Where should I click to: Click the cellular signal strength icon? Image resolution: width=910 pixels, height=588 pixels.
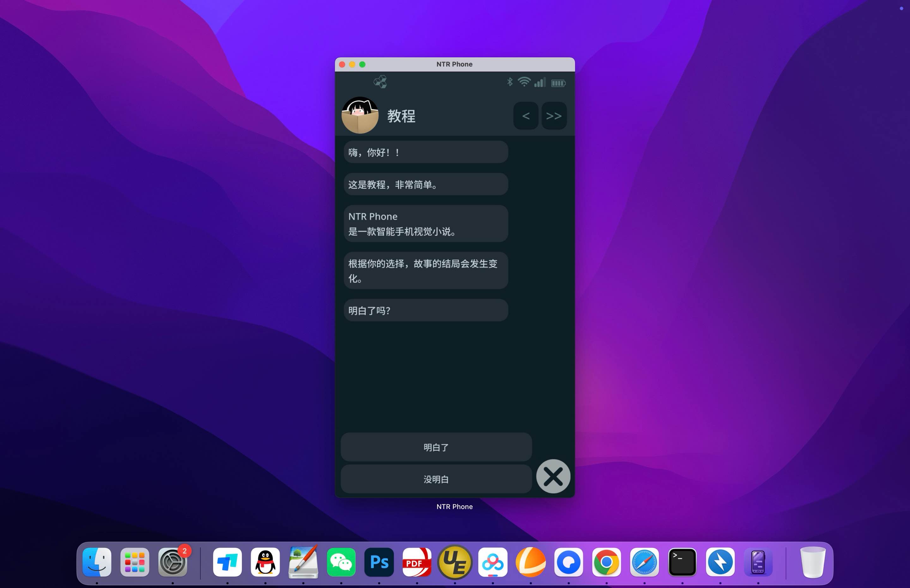click(540, 82)
